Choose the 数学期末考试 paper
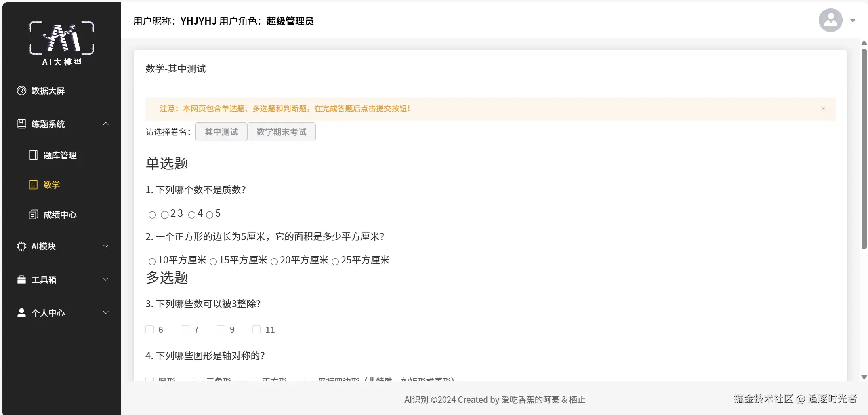Image resolution: width=868 pixels, height=415 pixels. tap(281, 132)
